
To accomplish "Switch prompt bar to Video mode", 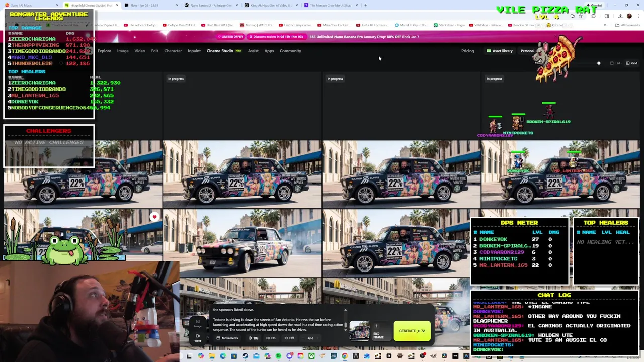I will pos(198,338).
